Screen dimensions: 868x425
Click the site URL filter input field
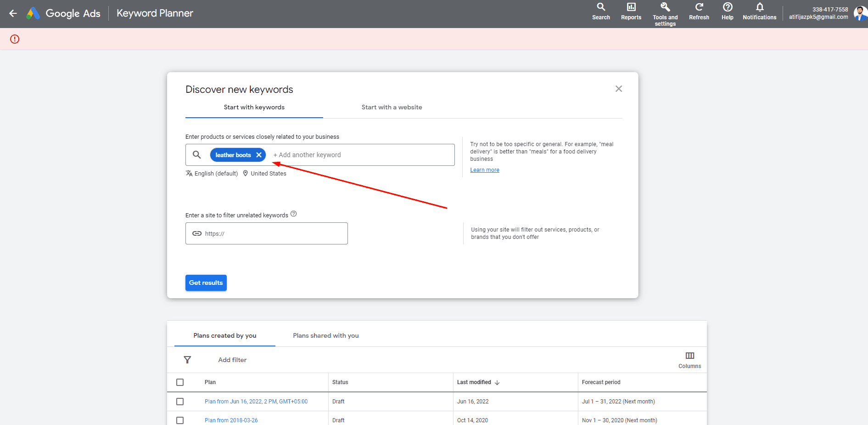click(x=273, y=233)
